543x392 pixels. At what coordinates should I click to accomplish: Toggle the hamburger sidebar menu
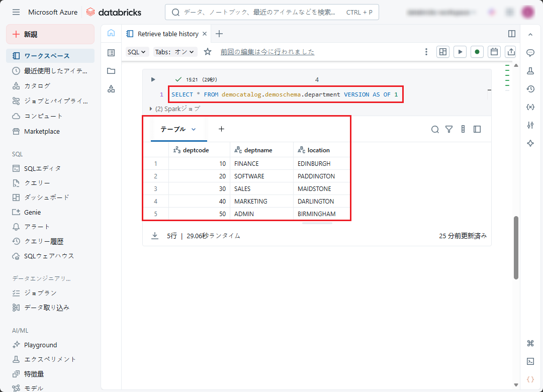click(16, 12)
